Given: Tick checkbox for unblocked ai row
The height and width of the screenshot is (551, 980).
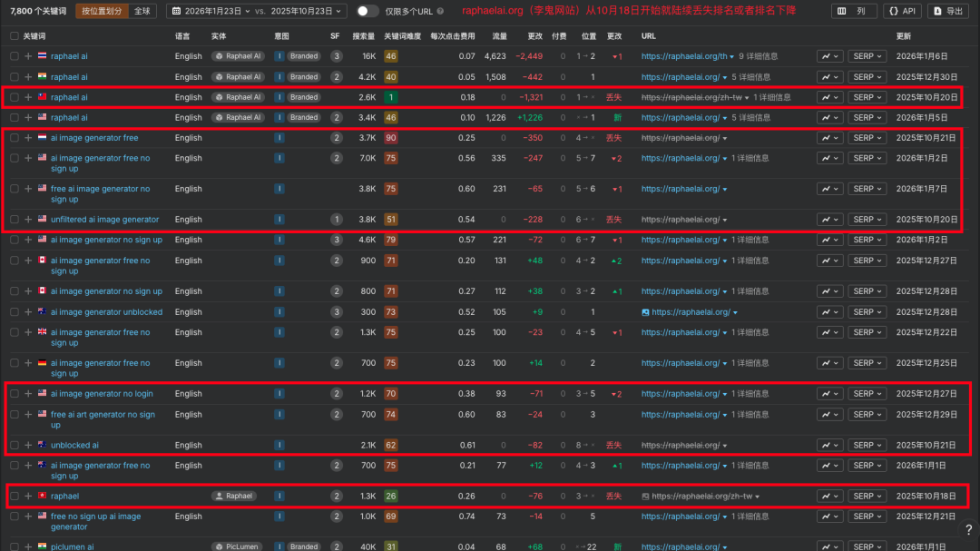Looking at the screenshot, I should point(15,446).
